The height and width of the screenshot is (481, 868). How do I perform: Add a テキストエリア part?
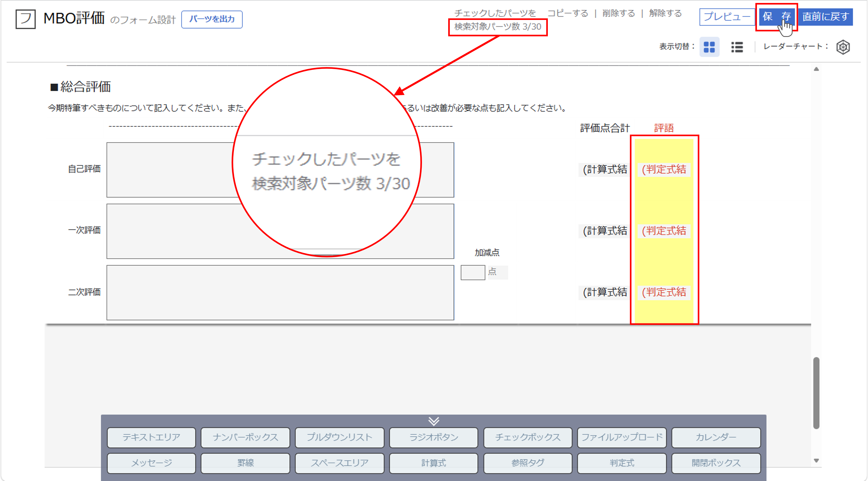pos(151,437)
